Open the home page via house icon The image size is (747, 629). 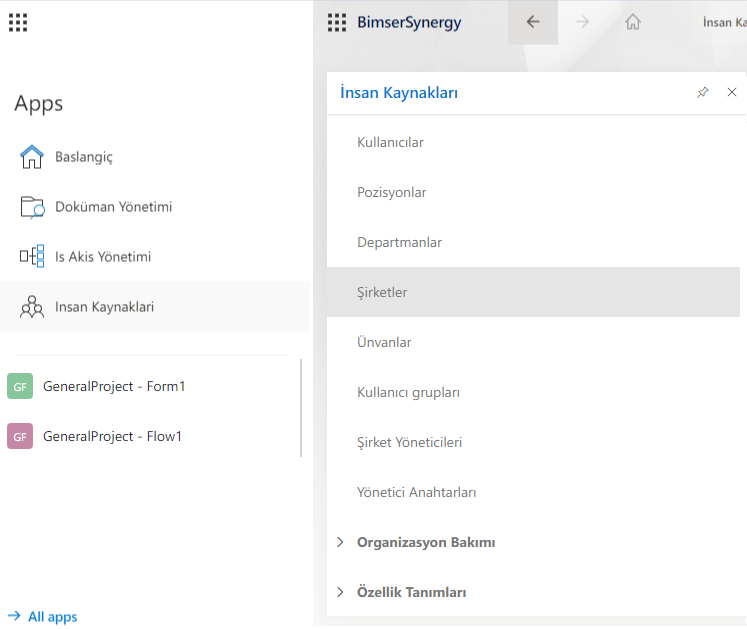[632, 22]
